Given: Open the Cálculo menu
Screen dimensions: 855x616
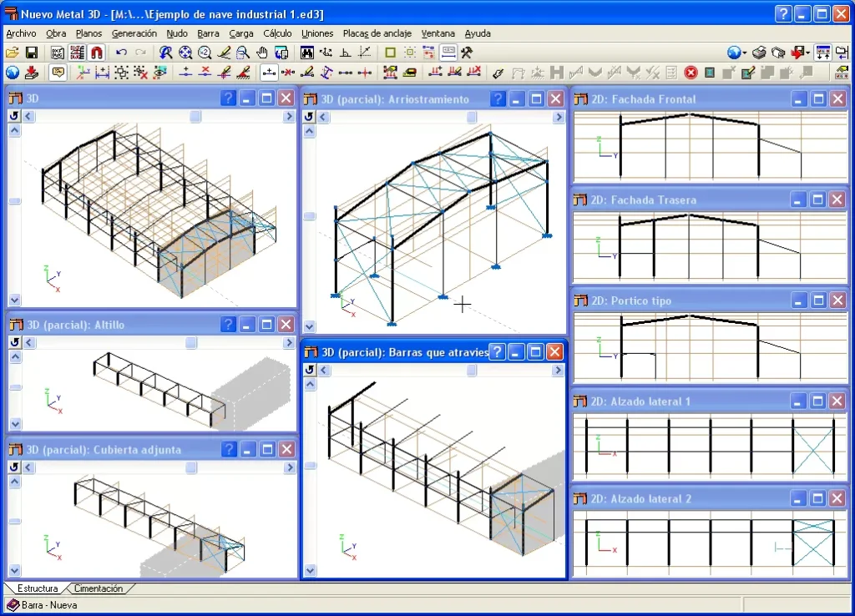Looking at the screenshot, I should (x=277, y=33).
